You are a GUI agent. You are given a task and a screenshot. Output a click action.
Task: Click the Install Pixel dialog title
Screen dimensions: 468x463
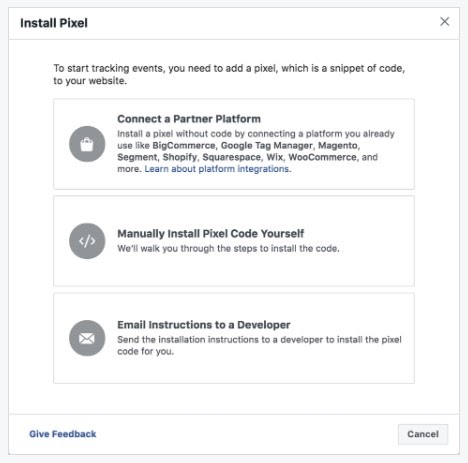54,23
